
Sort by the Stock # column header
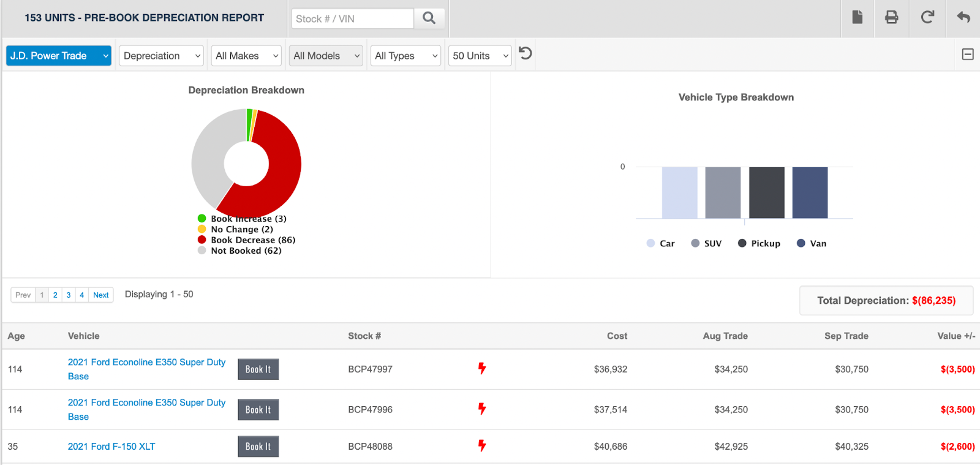364,336
